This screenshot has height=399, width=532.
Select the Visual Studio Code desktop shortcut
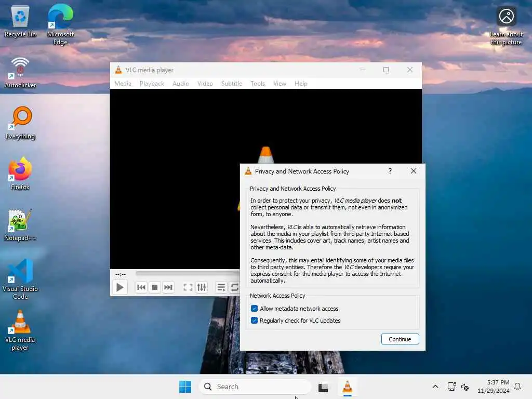(20, 279)
